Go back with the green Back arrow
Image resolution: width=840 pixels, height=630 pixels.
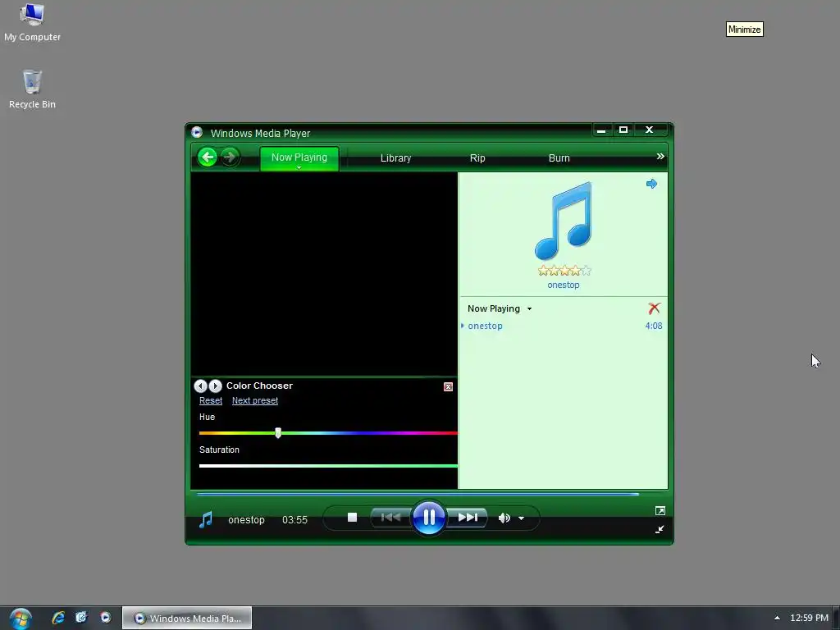pyautogui.click(x=208, y=157)
